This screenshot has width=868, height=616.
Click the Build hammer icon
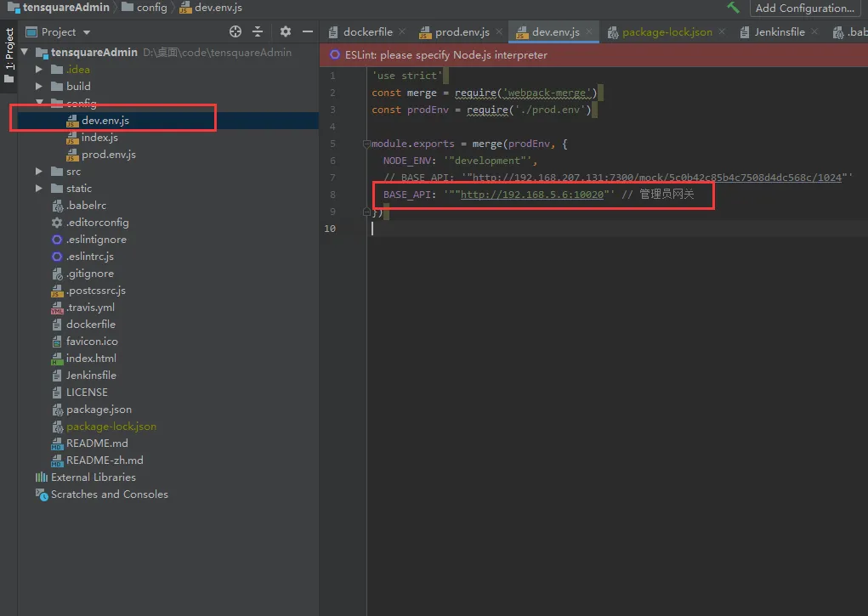[x=733, y=8]
